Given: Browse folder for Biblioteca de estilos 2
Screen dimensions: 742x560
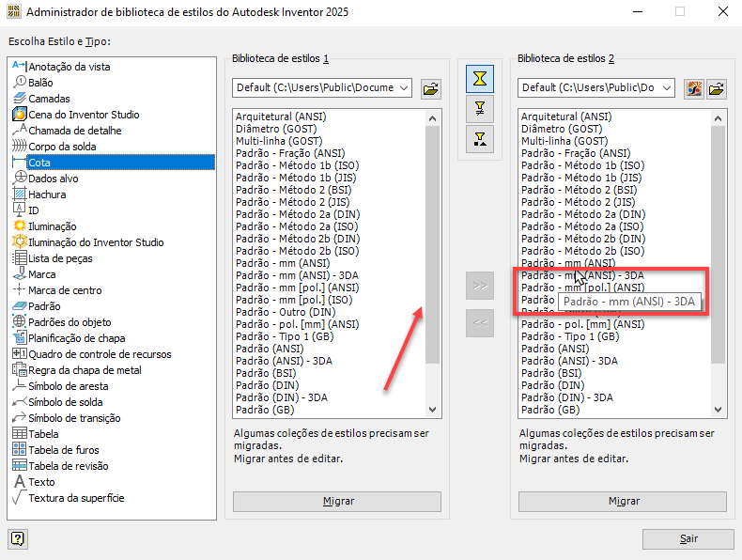Looking at the screenshot, I should click(x=717, y=88).
